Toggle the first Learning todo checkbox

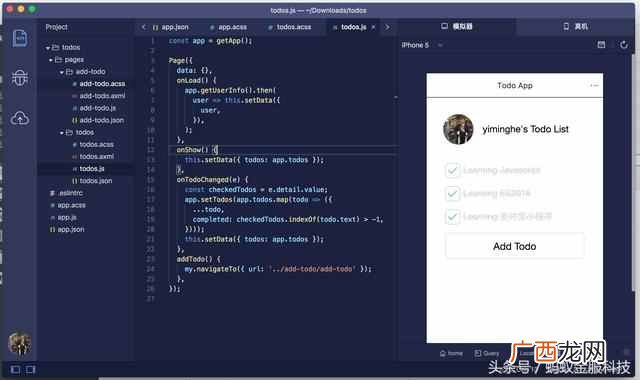click(452, 170)
